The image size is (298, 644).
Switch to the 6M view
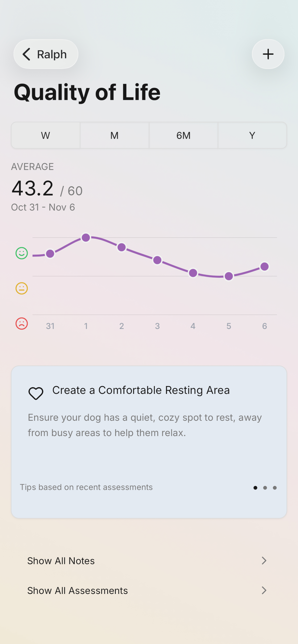coord(183,135)
